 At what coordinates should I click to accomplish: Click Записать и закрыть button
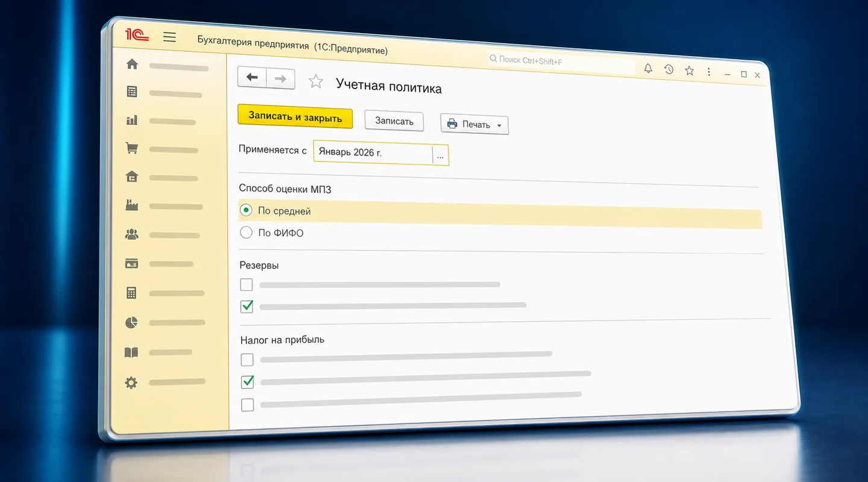coord(295,117)
